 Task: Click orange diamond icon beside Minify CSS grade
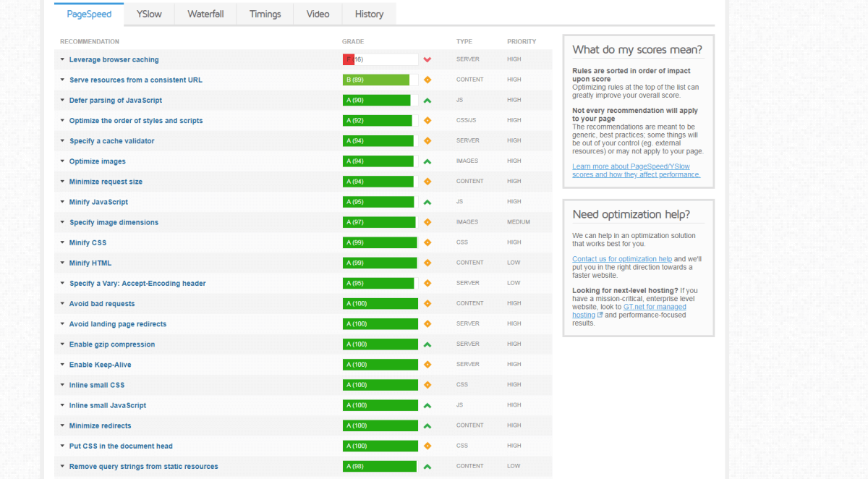(x=427, y=242)
